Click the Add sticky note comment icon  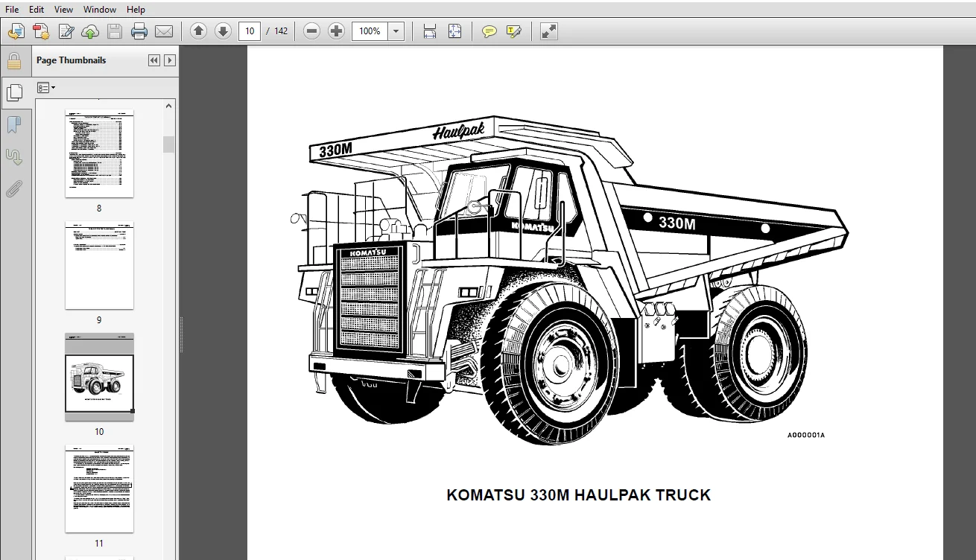click(489, 31)
